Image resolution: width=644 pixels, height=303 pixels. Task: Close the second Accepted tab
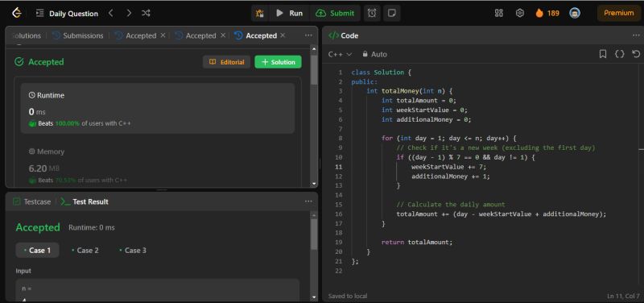[223, 35]
